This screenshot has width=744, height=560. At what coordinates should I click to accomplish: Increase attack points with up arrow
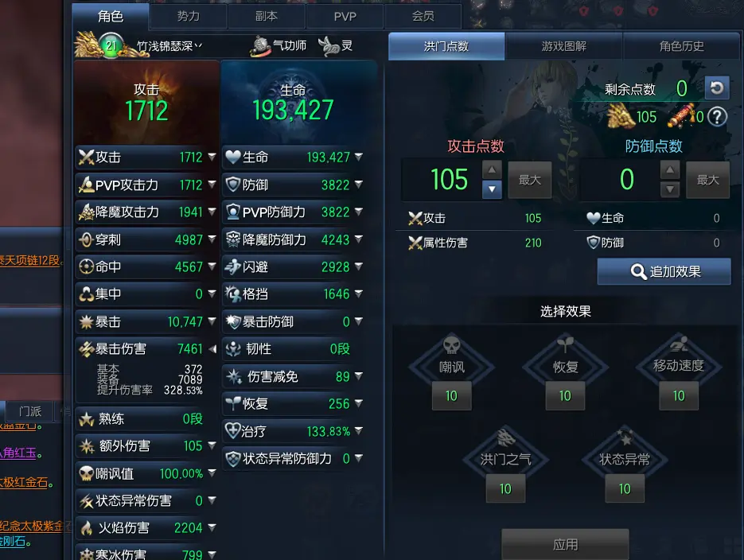[492, 169]
